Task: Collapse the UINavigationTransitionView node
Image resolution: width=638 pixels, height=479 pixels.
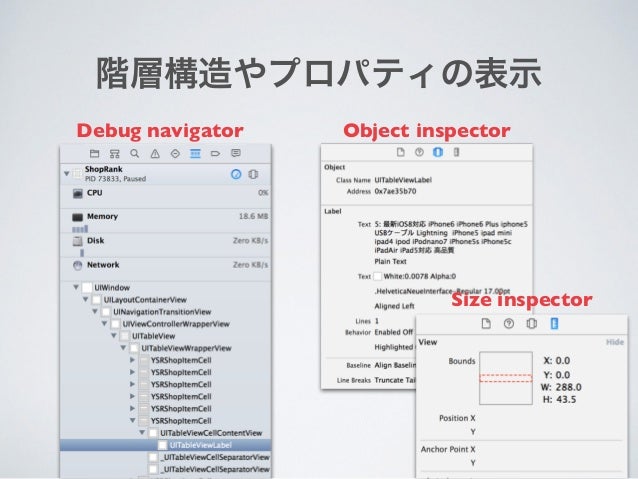Action: 95,312
